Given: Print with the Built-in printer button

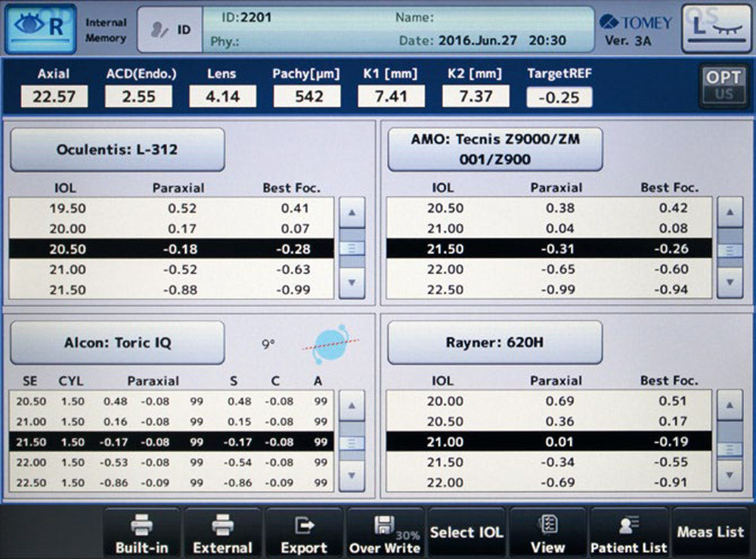Looking at the screenshot, I should click(x=142, y=533).
